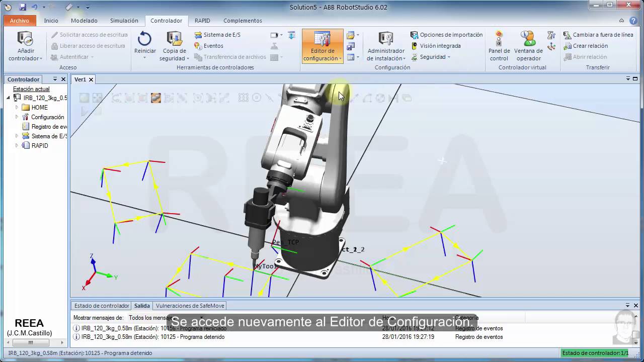
Task: Open Sistema de E/S
Action: click(x=217, y=35)
